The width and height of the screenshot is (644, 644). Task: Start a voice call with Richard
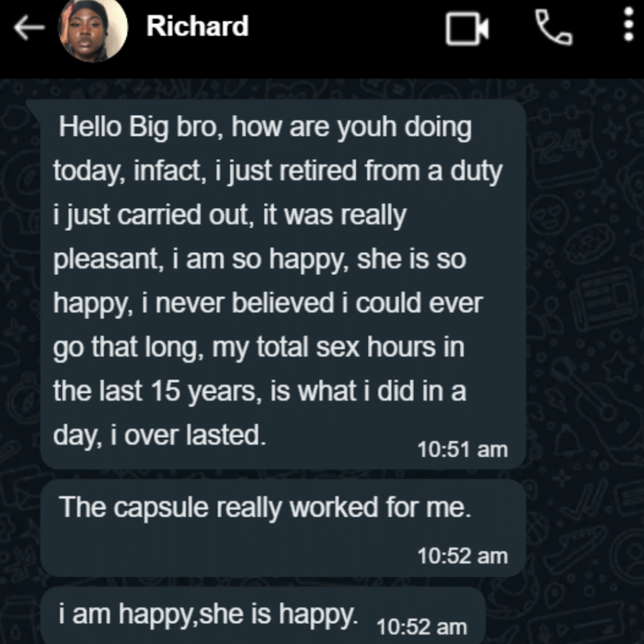pyautogui.click(x=553, y=28)
